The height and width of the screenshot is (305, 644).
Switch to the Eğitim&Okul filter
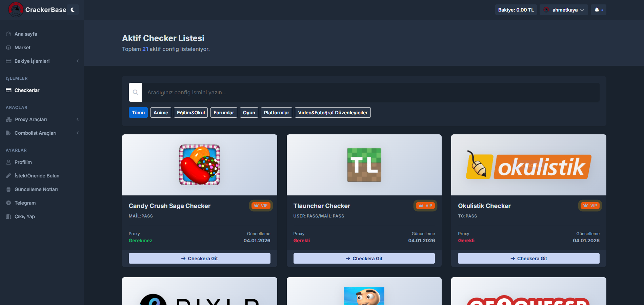pos(191,113)
